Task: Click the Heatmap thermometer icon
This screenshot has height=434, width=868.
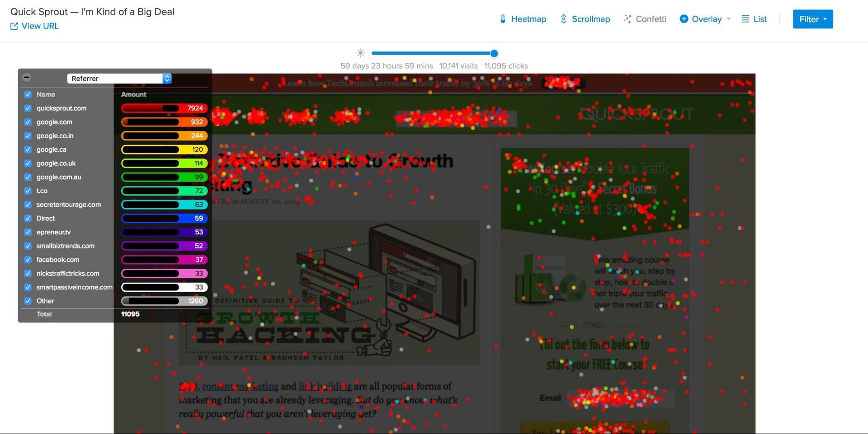Action: tap(503, 19)
